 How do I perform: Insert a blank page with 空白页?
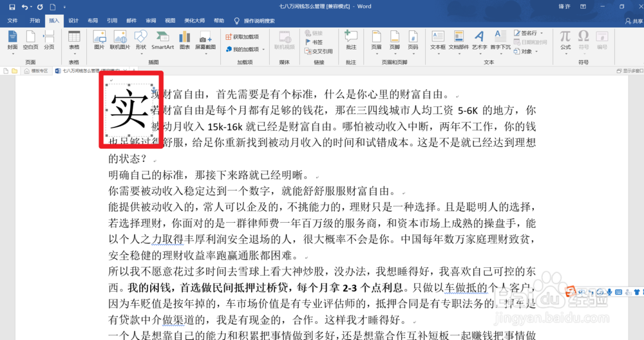(x=30, y=41)
